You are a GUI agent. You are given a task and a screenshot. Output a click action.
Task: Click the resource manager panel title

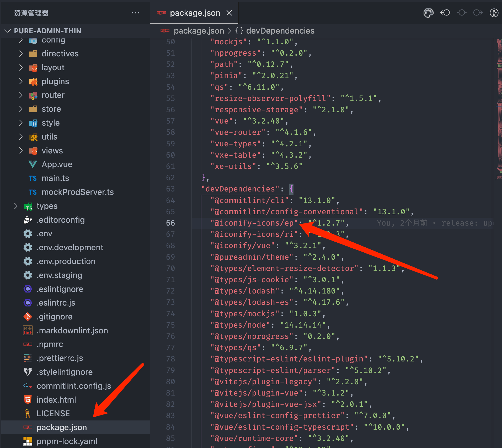click(x=31, y=13)
